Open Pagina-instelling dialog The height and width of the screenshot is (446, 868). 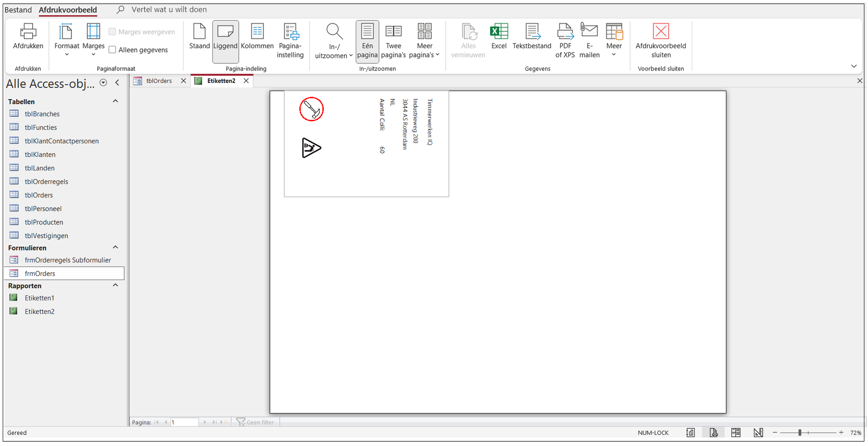coord(290,41)
